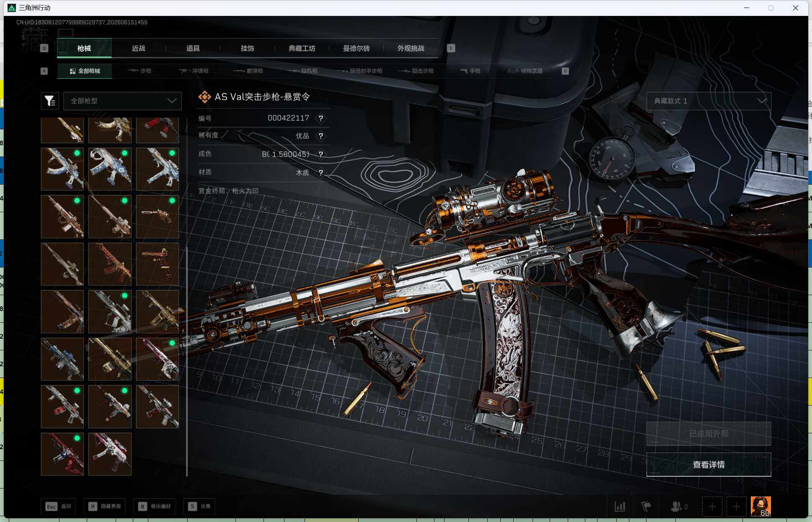Click the Esc 返回 button

pyautogui.click(x=58, y=507)
